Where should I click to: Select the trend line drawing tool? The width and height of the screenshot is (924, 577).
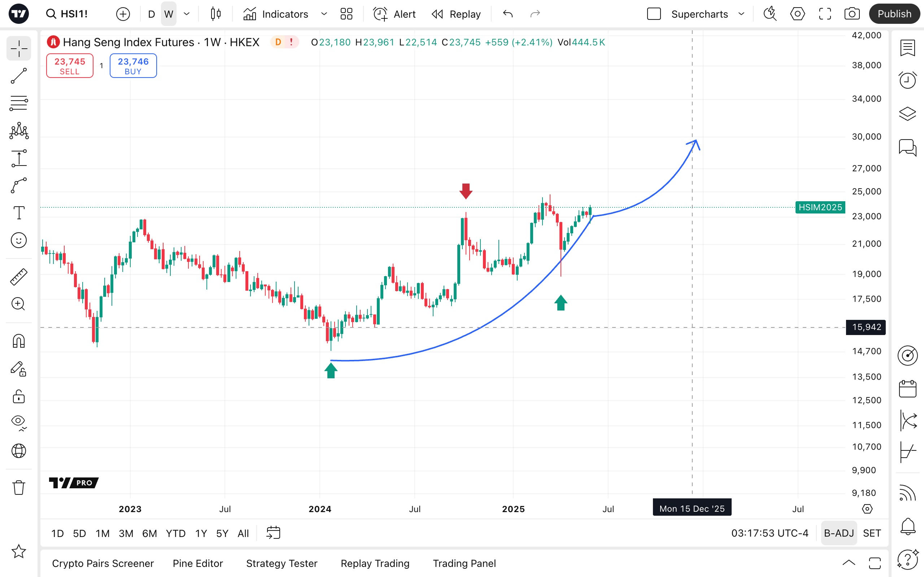(19, 76)
